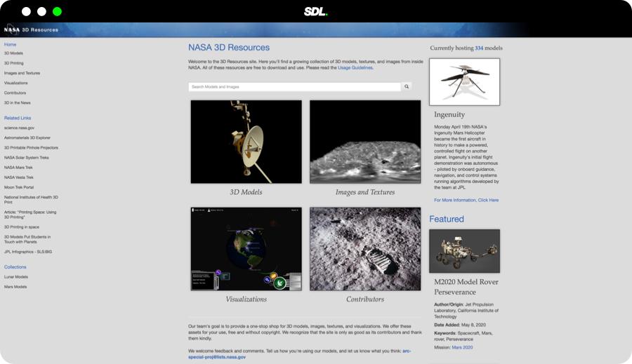Open the science.nasa.gov related link
Image resolution: width=632 pixels, height=364 pixels.
(19, 128)
